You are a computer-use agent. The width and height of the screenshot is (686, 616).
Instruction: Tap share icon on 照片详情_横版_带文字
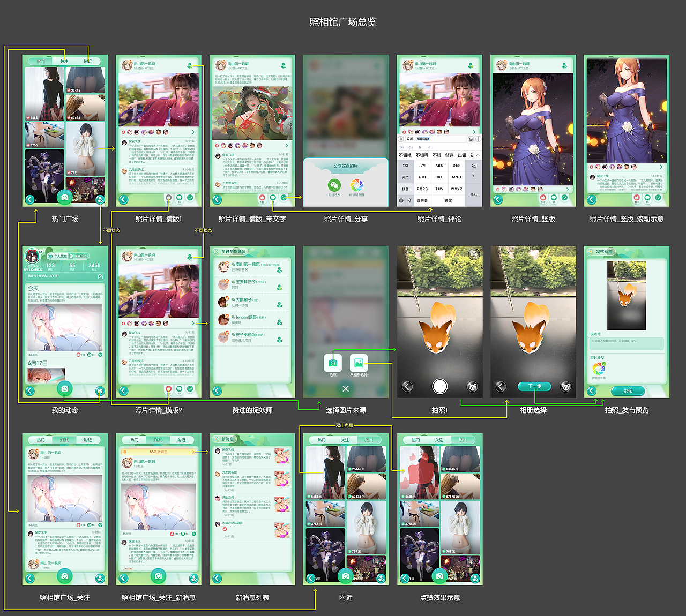(284, 198)
